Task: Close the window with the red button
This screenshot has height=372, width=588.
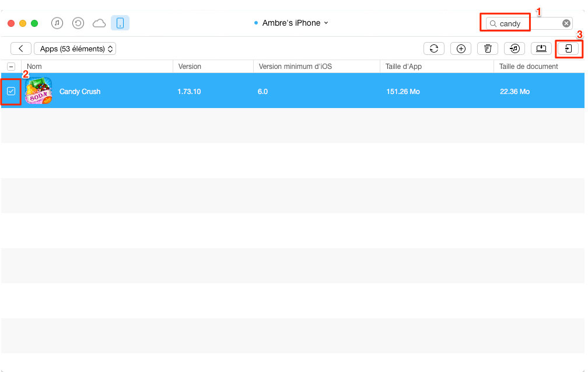Action: pyautogui.click(x=11, y=23)
